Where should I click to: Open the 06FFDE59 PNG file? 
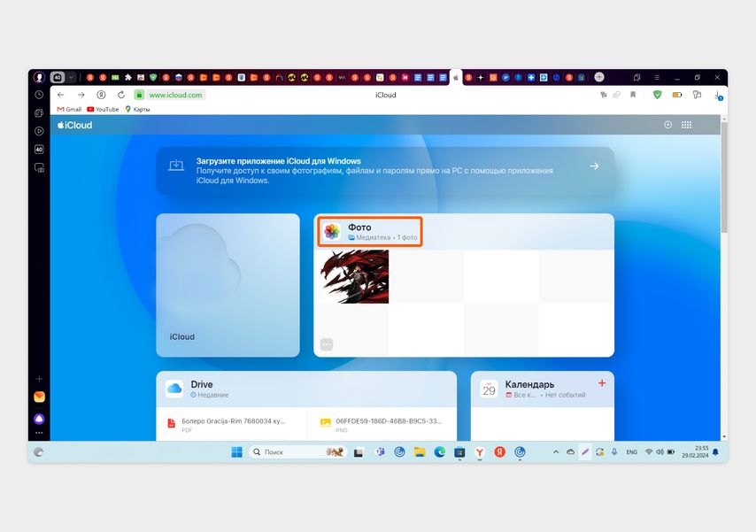pyautogui.click(x=382, y=424)
